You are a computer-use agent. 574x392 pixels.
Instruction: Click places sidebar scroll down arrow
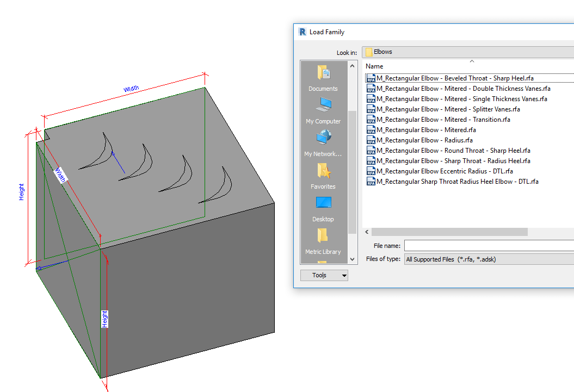(x=352, y=259)
